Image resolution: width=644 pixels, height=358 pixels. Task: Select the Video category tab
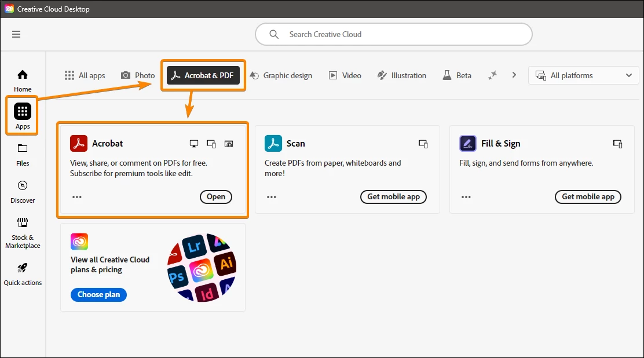point(345,75)
